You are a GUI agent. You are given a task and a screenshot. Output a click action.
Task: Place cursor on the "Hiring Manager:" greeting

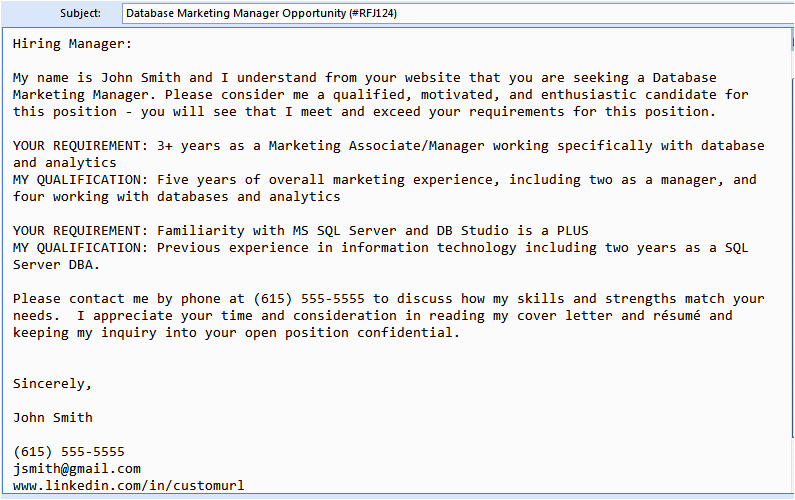(73, 43)
